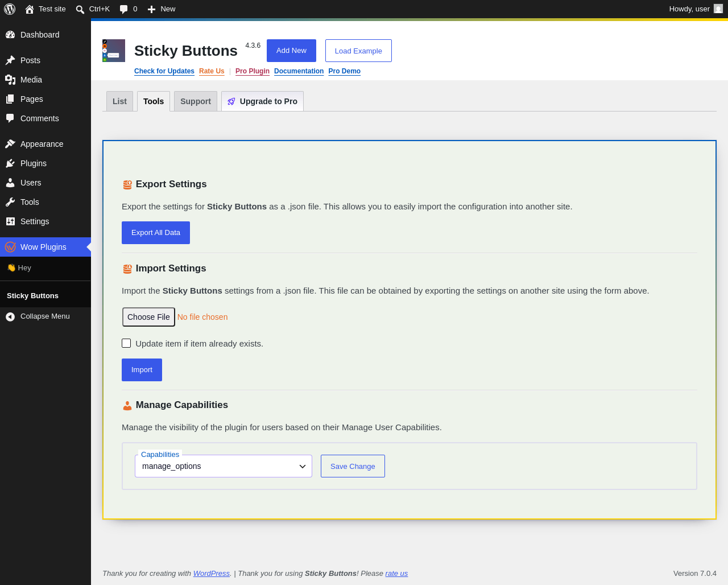Click the Posts pin icon

click(x=10, y=60)
